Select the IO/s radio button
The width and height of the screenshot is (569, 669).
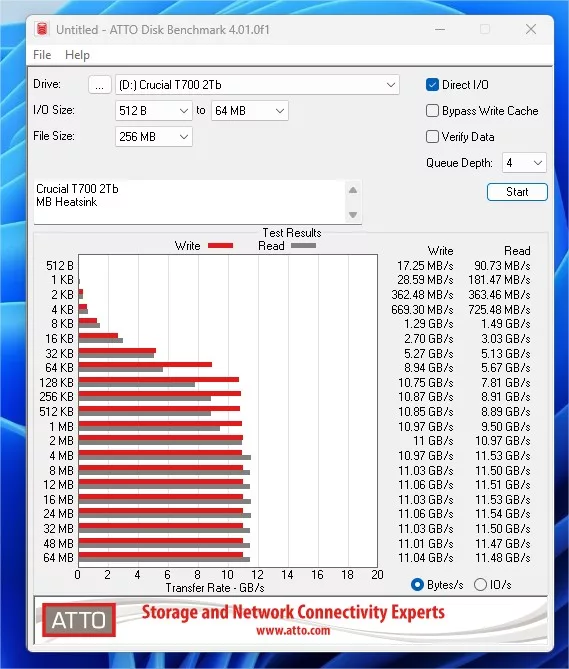pos(480,585)
